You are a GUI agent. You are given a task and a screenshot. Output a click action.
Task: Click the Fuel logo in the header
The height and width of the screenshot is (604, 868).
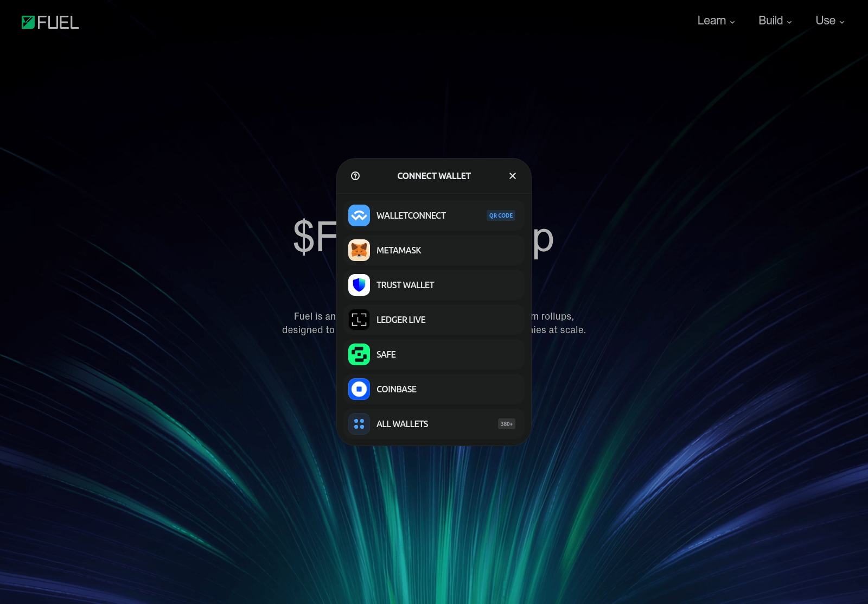click(x=50, y=22)
